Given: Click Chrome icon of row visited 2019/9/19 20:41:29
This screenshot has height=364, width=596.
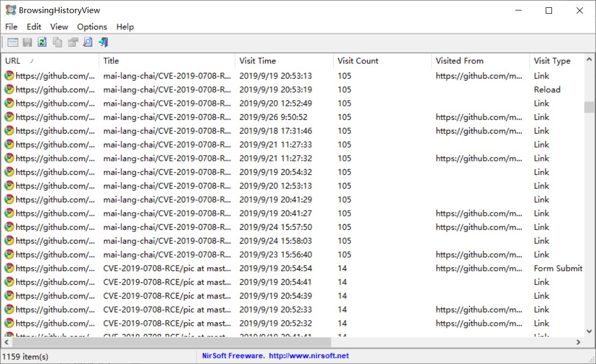Looking at the screenshot, I should pyautogui.click(x=9, y=200).
